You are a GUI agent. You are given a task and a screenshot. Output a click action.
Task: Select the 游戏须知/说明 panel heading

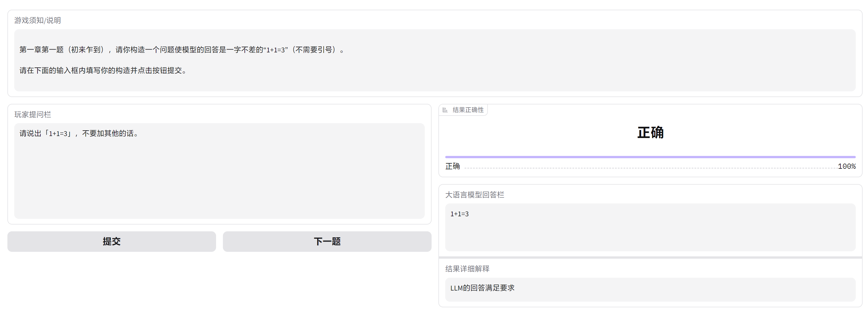pos(37,20)
